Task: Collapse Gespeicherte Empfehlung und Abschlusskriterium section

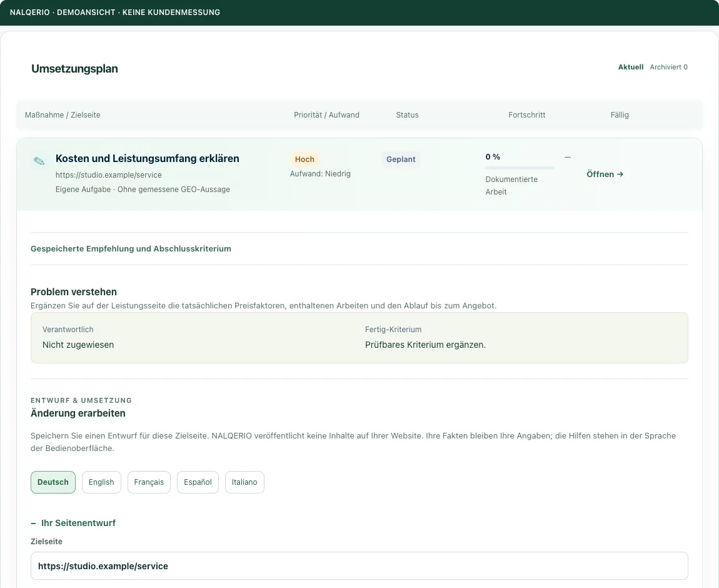Action: click(x=131, y=248)
